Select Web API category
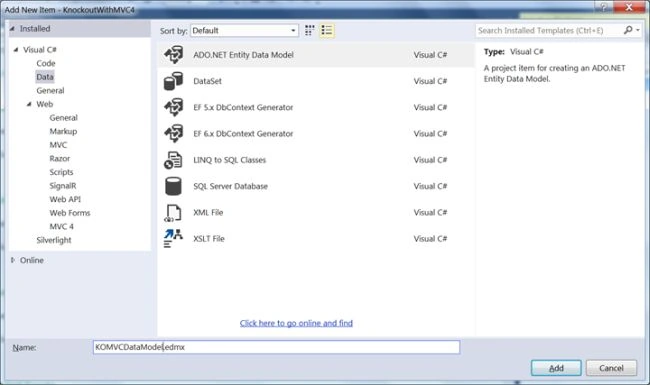This screenshot has width=650, height=385. click(65, 199)
